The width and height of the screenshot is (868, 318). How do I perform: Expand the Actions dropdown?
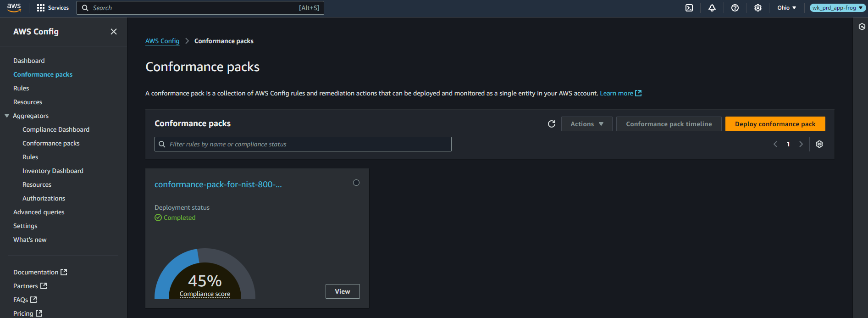[x=586, y=124]
